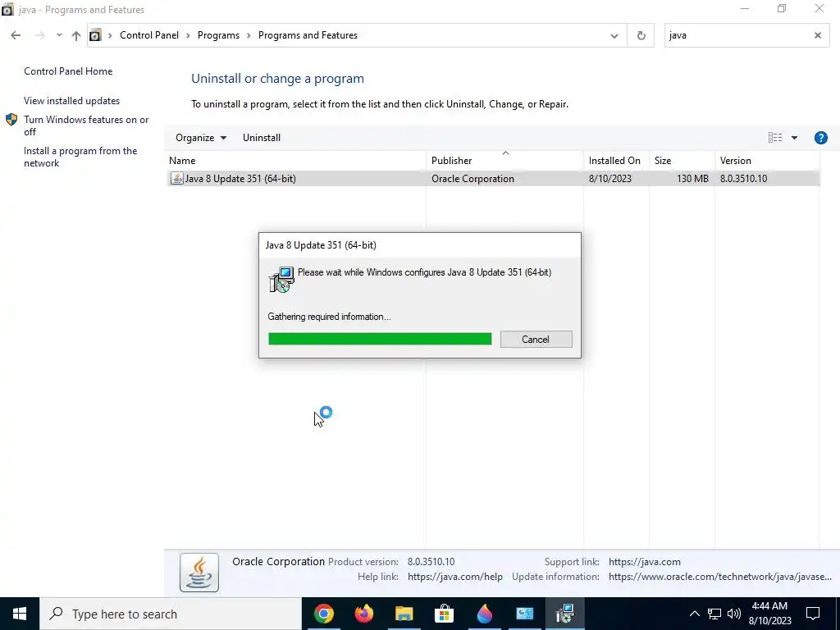This screenshot has height=630, width=840.
Task: Open the notification center icon
Action: (813, 614)
